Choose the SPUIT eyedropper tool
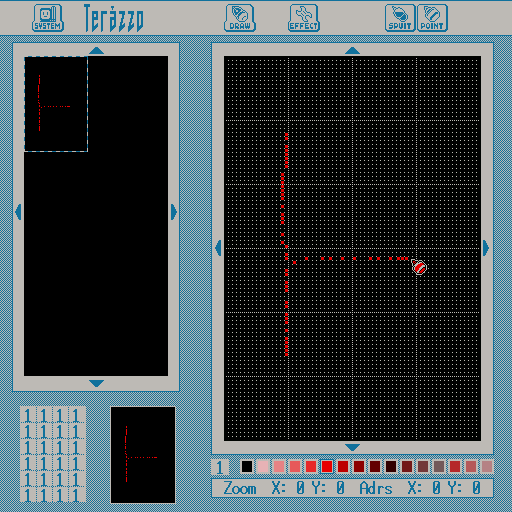 click(400, 18)
